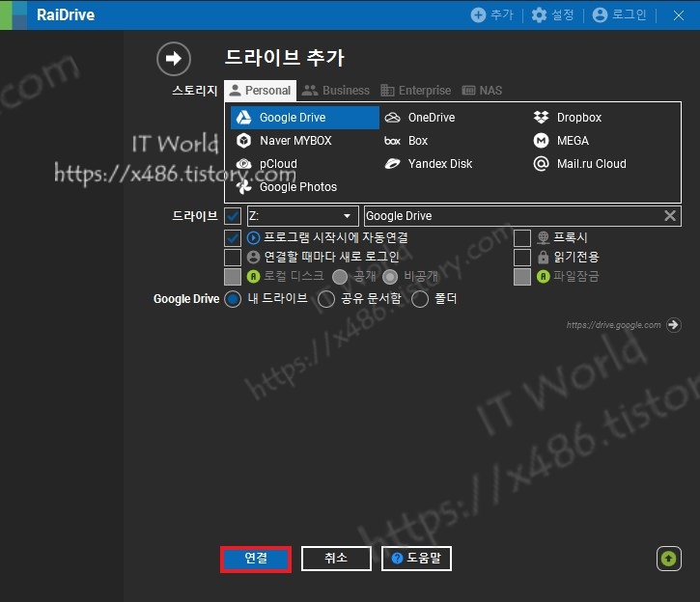Enable the 프록시 checkbox
This screenshot has width=700, height=602.
[x=522, y=238]
